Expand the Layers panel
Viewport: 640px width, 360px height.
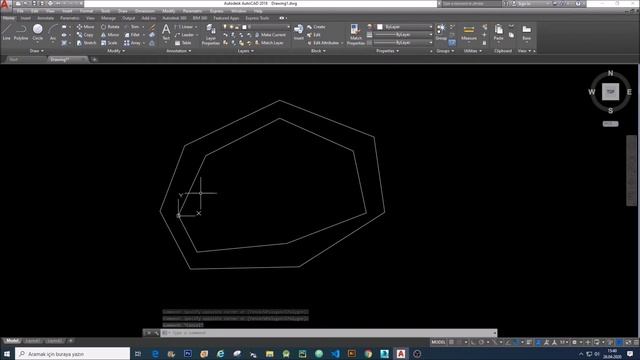pos(245,51)
